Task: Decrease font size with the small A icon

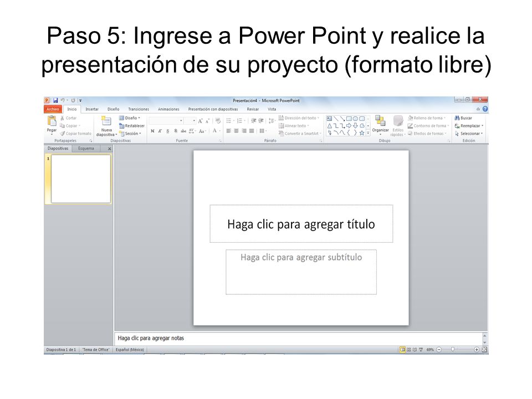Action: pyautogui.click(x=207, y=121)
